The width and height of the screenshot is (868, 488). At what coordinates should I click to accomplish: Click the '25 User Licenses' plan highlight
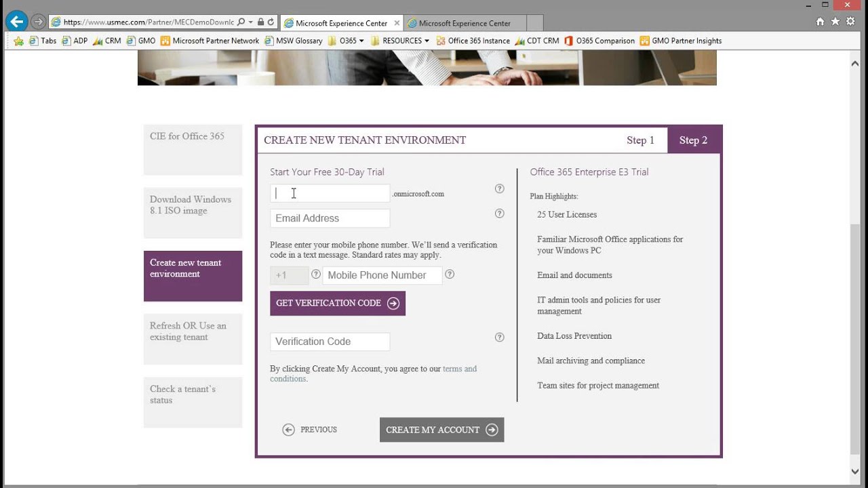click(567, 214)
